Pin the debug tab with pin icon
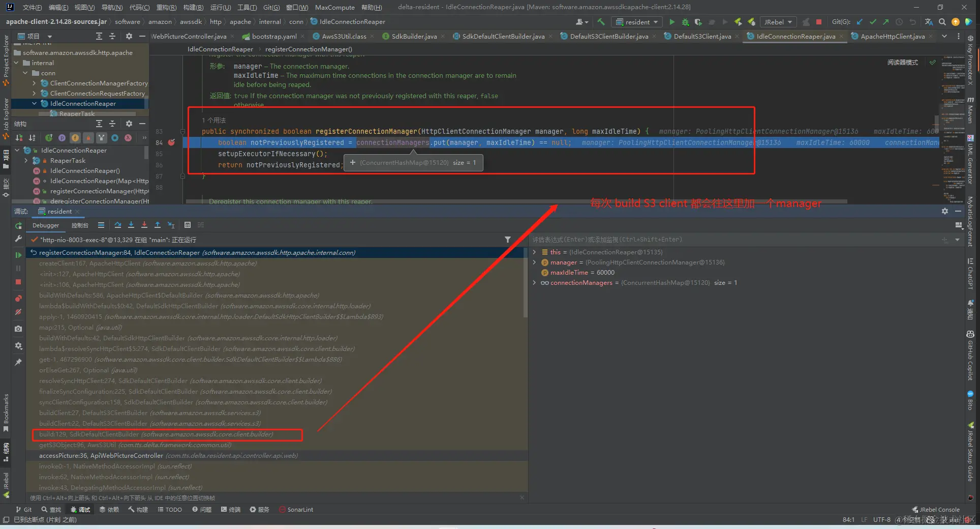Screen dimensions: 980x529 tap(18, 362)
